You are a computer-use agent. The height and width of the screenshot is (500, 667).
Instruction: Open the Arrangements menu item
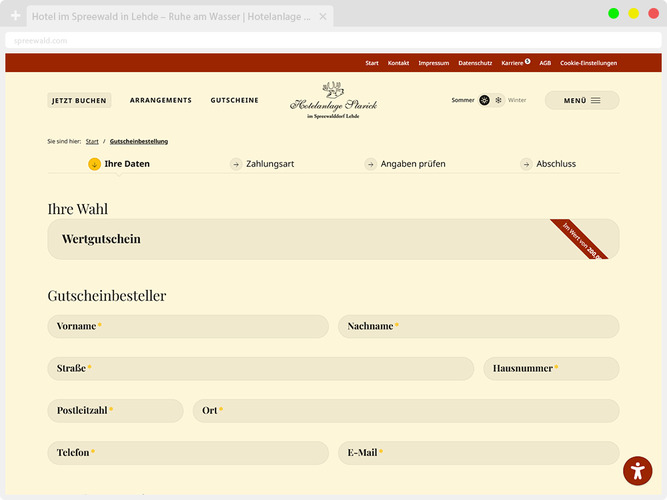coord(160,101)
